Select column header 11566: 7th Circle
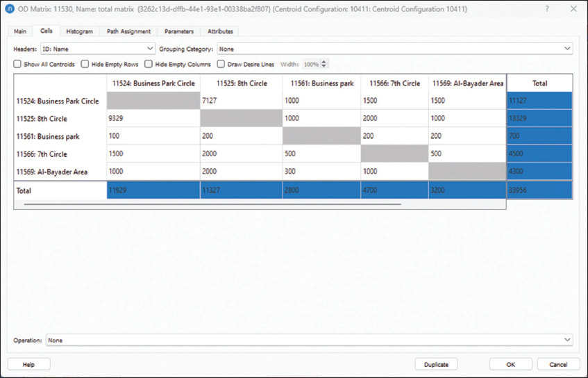This screenshot has height=378, width=588. point(394,83)
